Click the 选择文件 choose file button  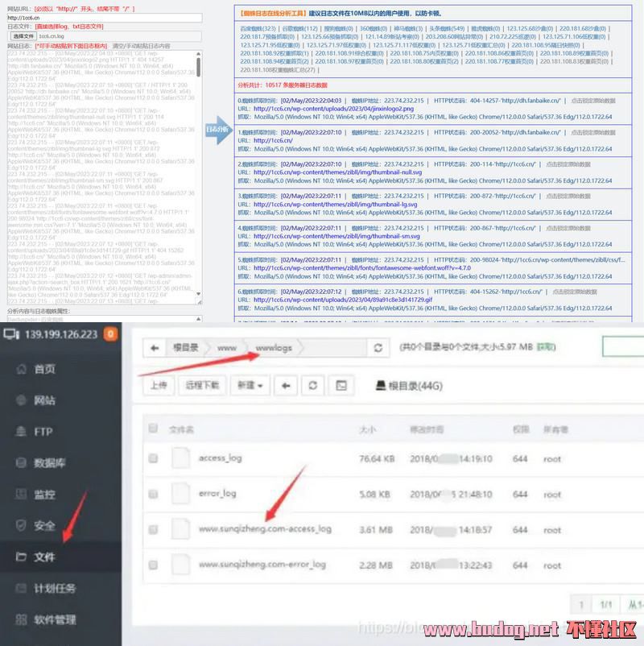click(x=23, y=36)
